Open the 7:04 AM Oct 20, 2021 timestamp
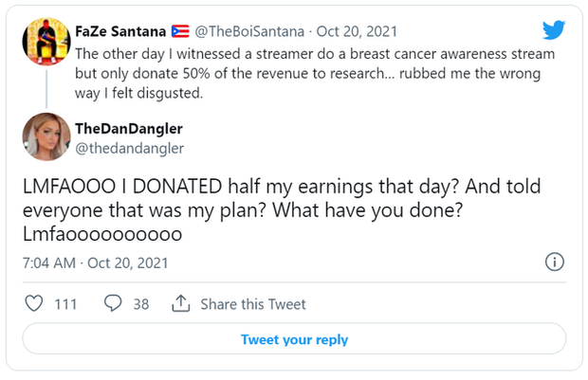Image resolution: width=588 pixels, height=380 pixels. pyautogui.click(x=95, y=262)
